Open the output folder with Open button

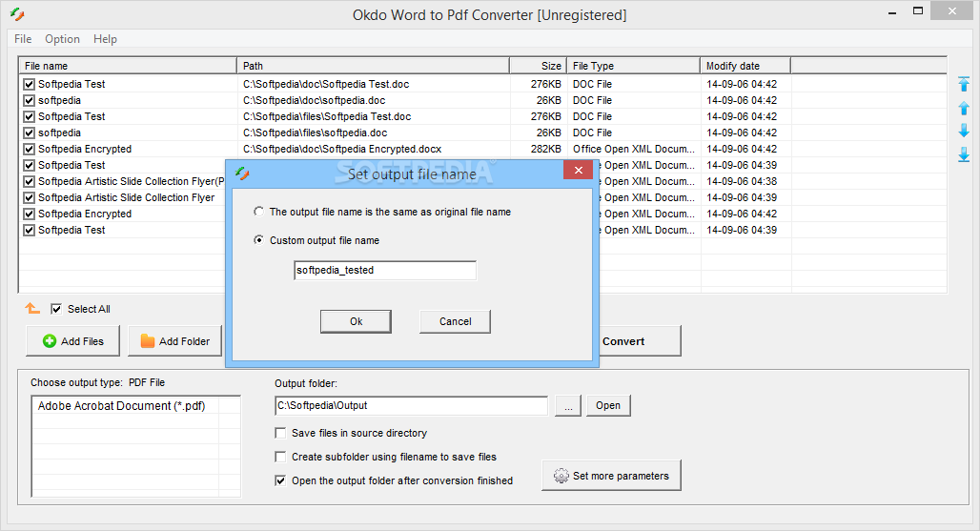click(608, 405)
